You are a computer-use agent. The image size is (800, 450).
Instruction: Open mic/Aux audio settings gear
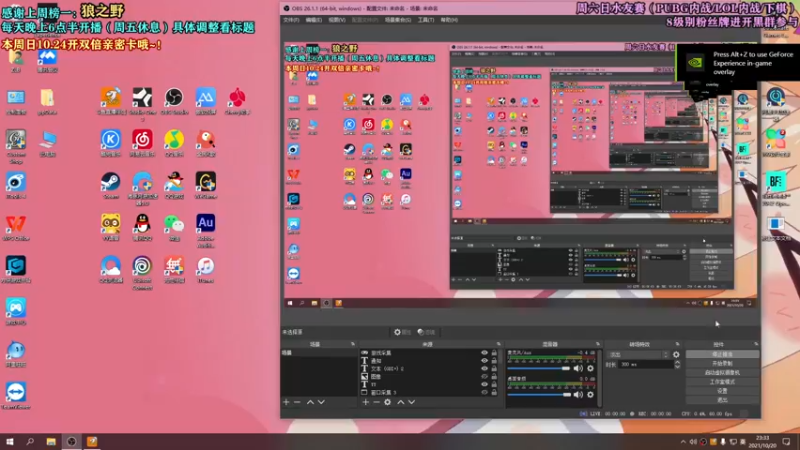pos(590,368)
